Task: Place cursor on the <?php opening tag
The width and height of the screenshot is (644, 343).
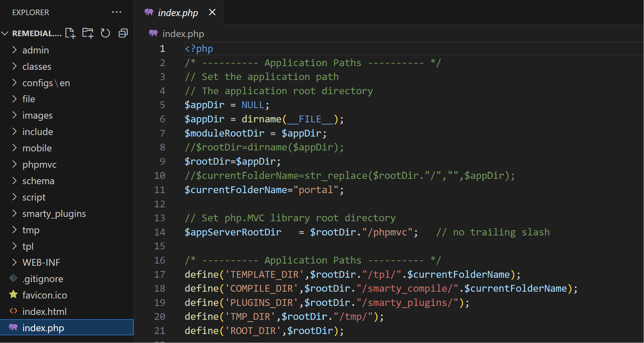Action: pyautogui.click(x=199, y=49)
